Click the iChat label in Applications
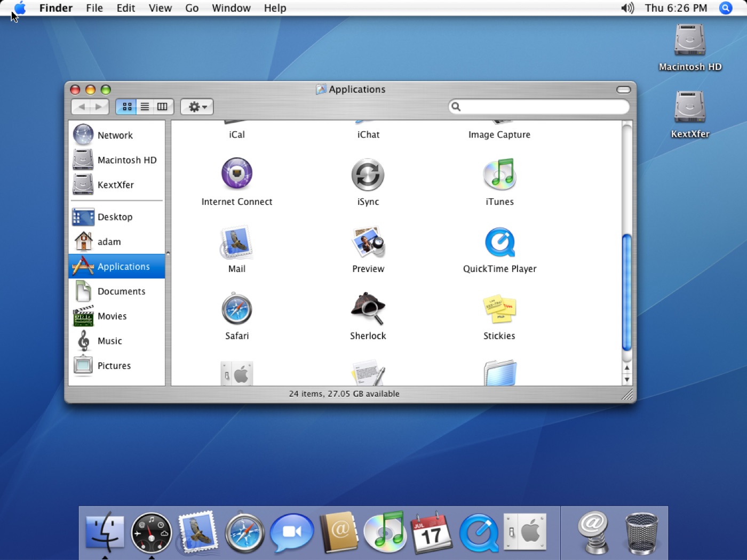 pyautogui.click(x=368, y=135)
